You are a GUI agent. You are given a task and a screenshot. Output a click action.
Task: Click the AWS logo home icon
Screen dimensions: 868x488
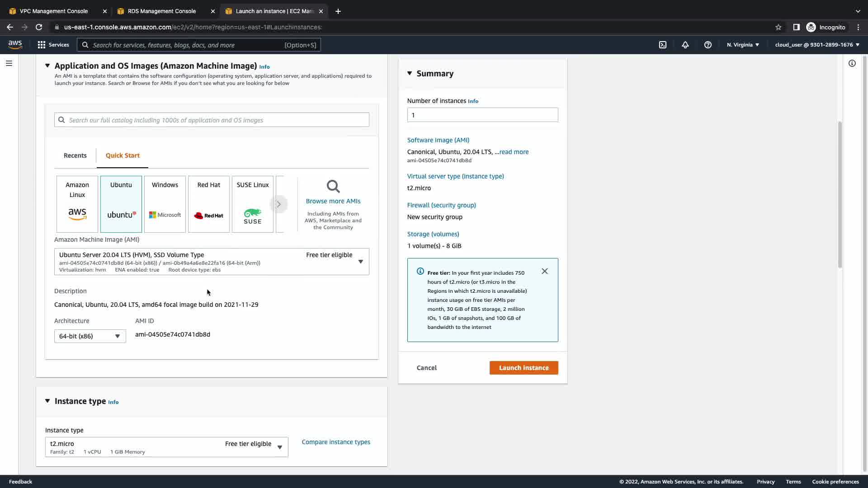click(15, 44)
